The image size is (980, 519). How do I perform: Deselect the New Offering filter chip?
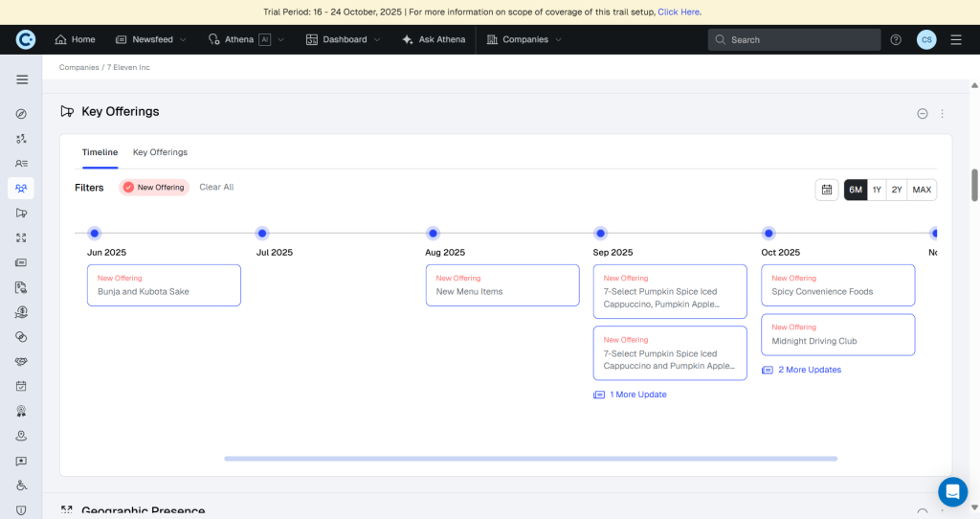pos(154,187)
